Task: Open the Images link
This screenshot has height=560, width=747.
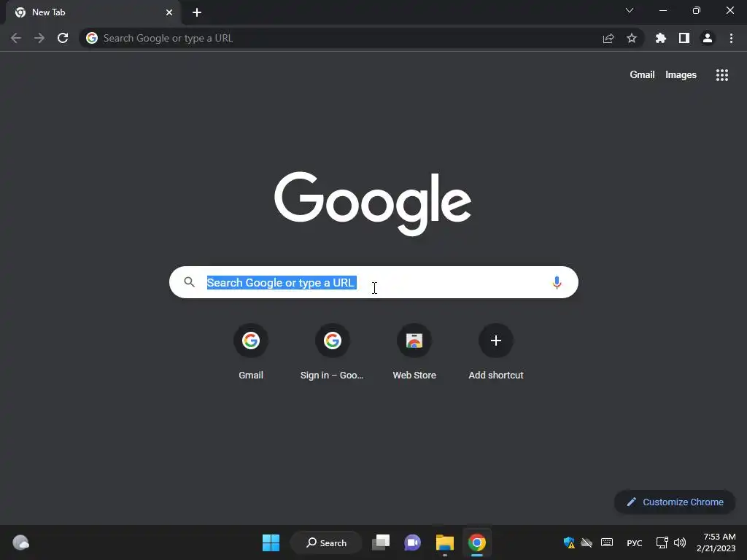Action: click(681, 75)
